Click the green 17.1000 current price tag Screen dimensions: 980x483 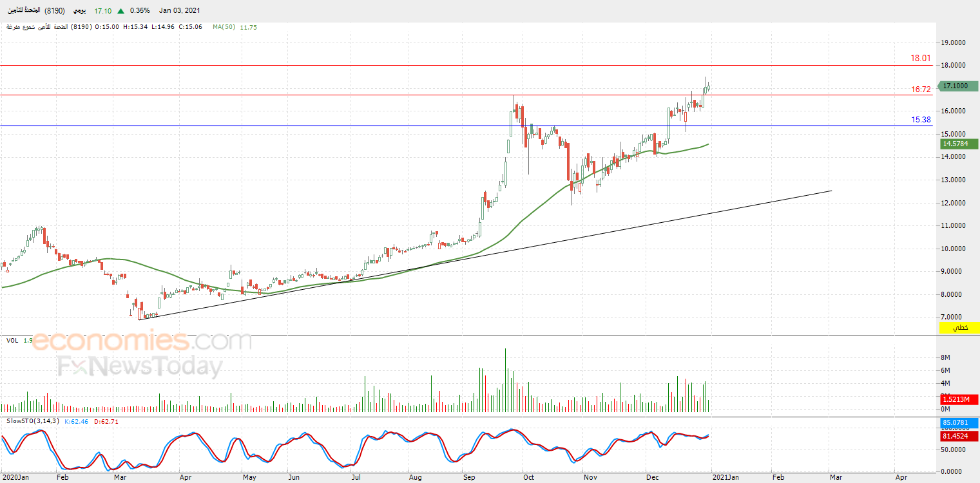(x=958, y=86)
